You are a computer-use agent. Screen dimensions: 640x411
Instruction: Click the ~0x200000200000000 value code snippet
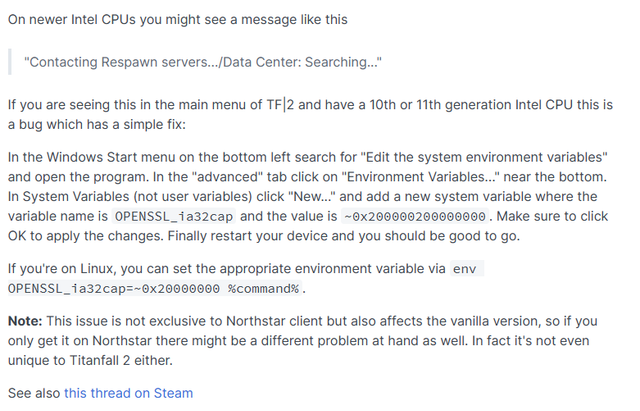(x=415, y=216)
